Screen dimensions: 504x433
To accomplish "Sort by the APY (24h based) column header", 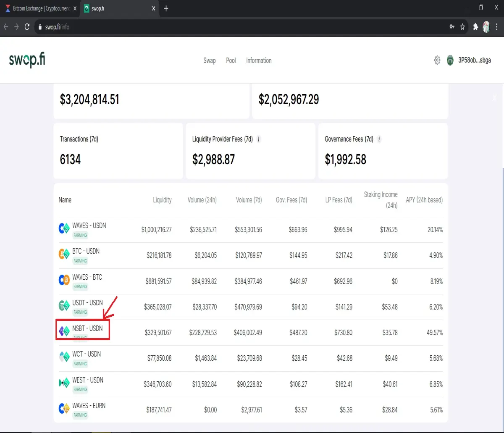I will [x=424, y=200].
